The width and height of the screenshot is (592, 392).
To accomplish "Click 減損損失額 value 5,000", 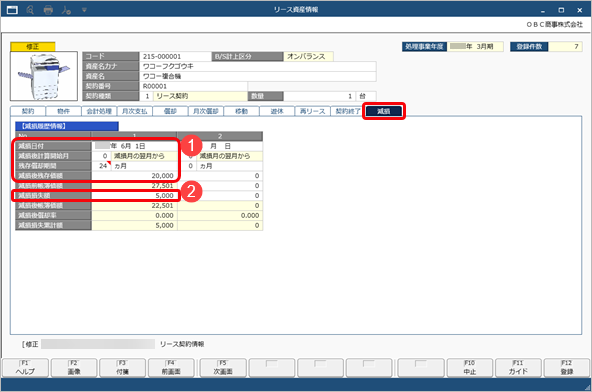I will (x=134, y=196).
